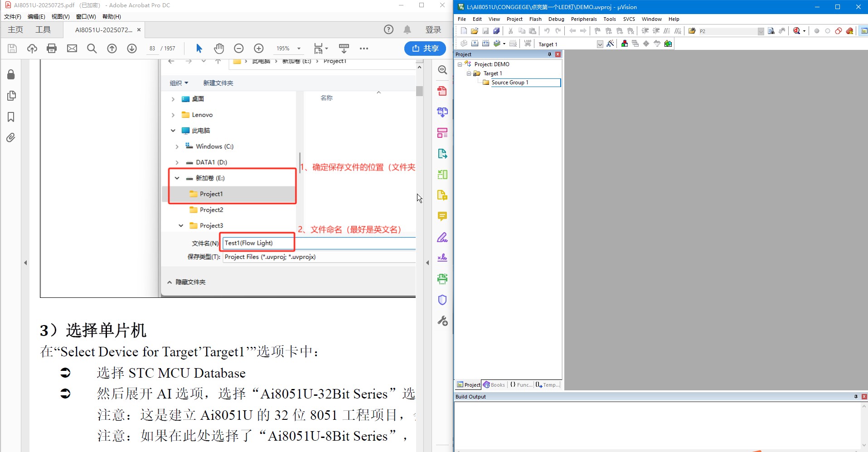Zoom out with Acrobat minus icon
Screen dimensions: 868x452
[239, 48]
